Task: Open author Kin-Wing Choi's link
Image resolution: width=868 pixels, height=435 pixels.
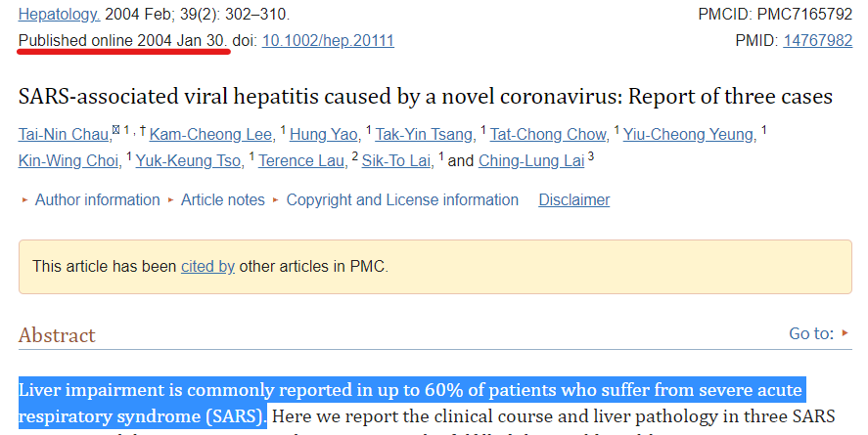Action: (x=69, y=161)
